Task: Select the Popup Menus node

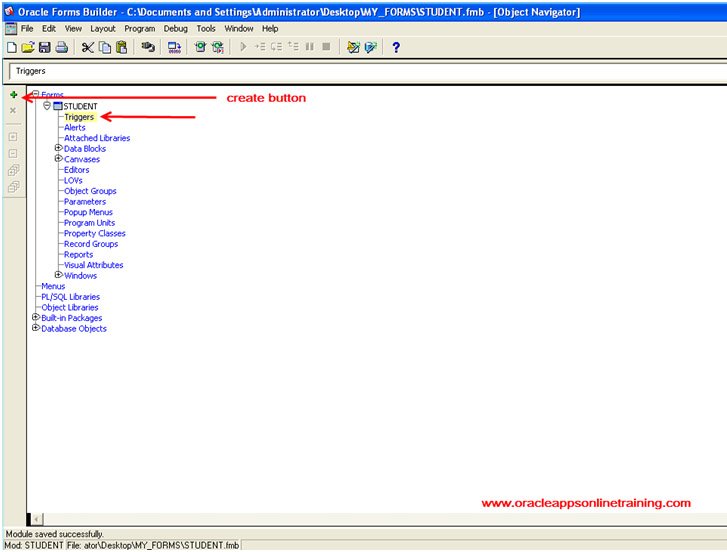Action: [x=88, y=212]
